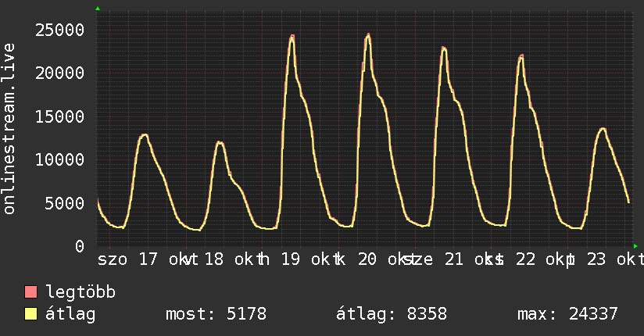
Task: Click the k 20 okt date label
Action: click(371, 259)
